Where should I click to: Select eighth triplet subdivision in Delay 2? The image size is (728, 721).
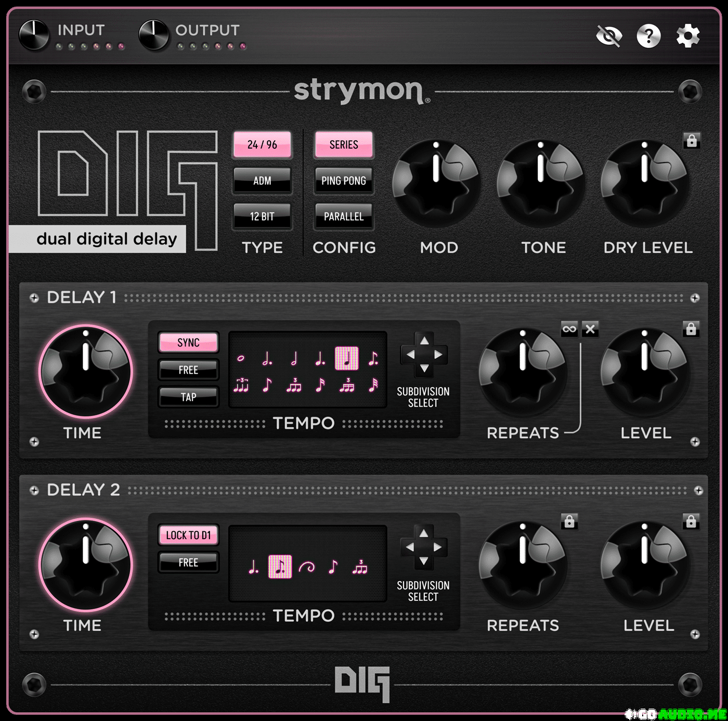pos(360,567)
